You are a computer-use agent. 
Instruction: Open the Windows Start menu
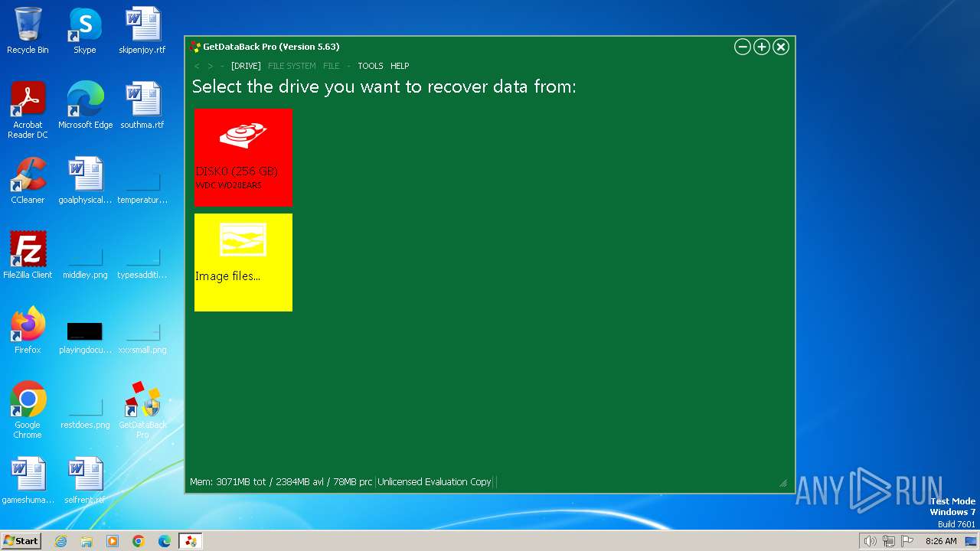[x=21, y=541]
